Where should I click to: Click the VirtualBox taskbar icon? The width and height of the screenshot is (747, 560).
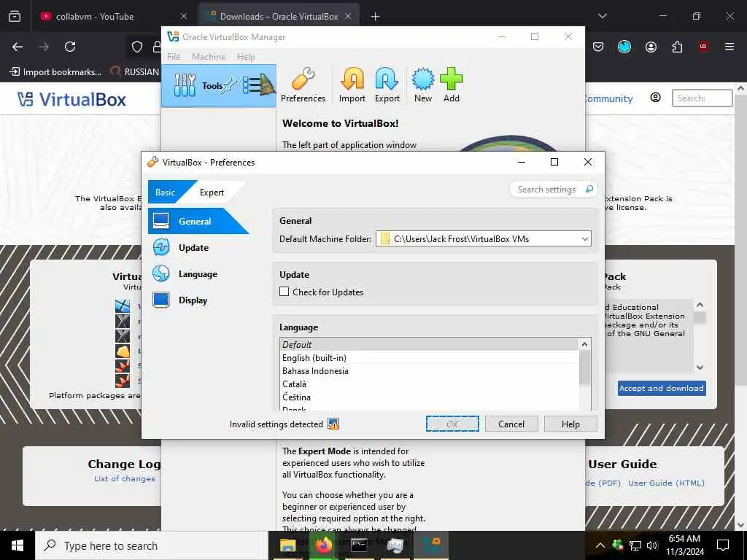pyautogui.click(x=431, y=545)
